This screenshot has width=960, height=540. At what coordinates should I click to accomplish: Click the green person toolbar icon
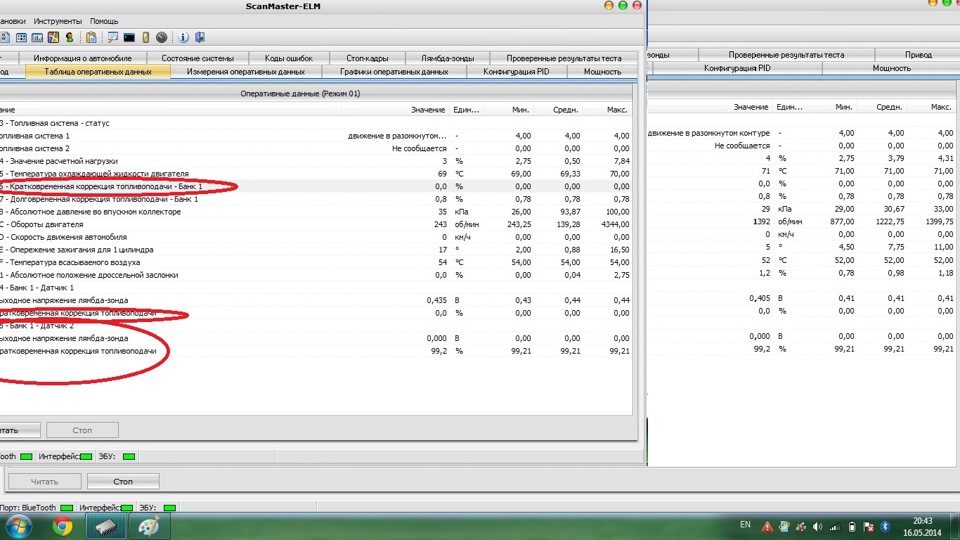[x=69, y=37]
